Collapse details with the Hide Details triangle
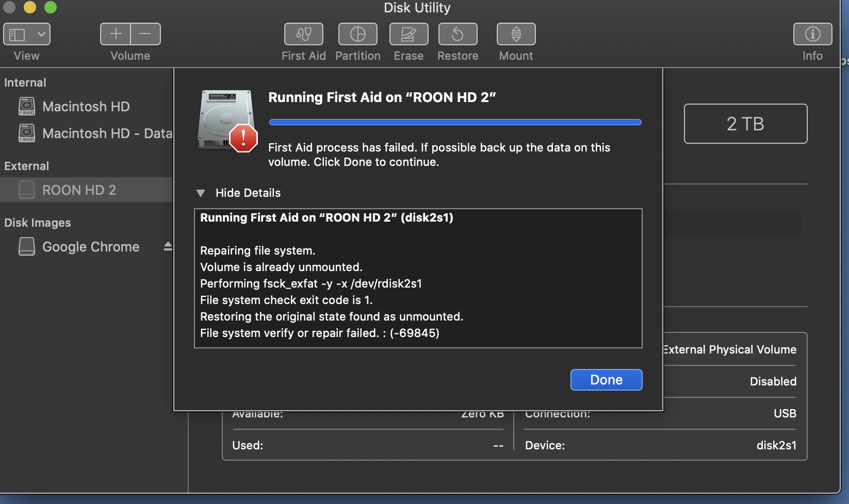Image resolution: width=849 pixels, height=504 pixels. coord(201,193)
